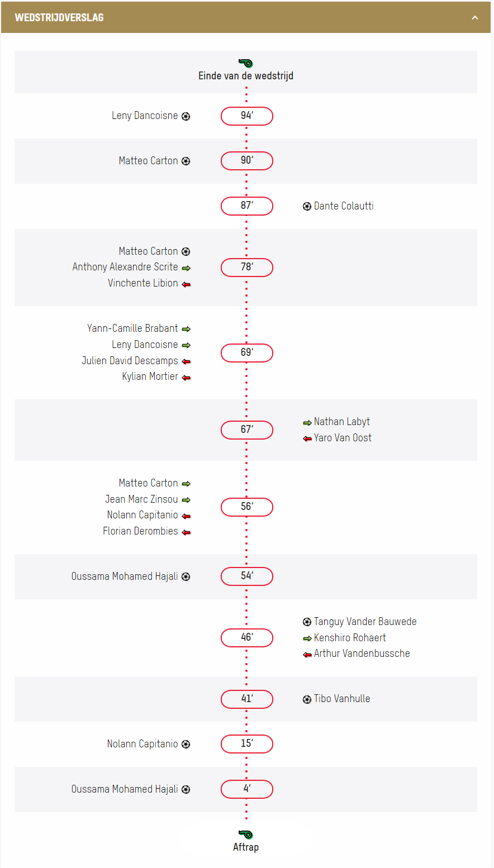Viewport: 494px width, 868px height.
Task: Click player name Yann-Camille Brabant
Action: [x=132, y=328]
